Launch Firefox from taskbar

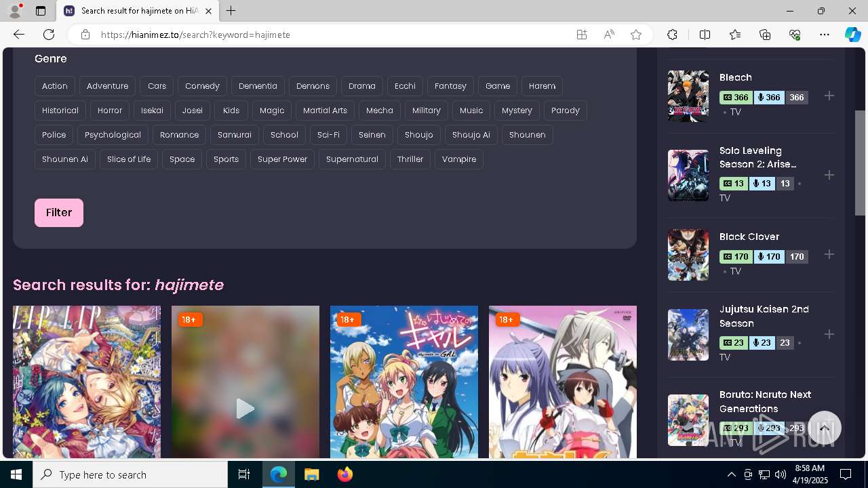[345, 474]
